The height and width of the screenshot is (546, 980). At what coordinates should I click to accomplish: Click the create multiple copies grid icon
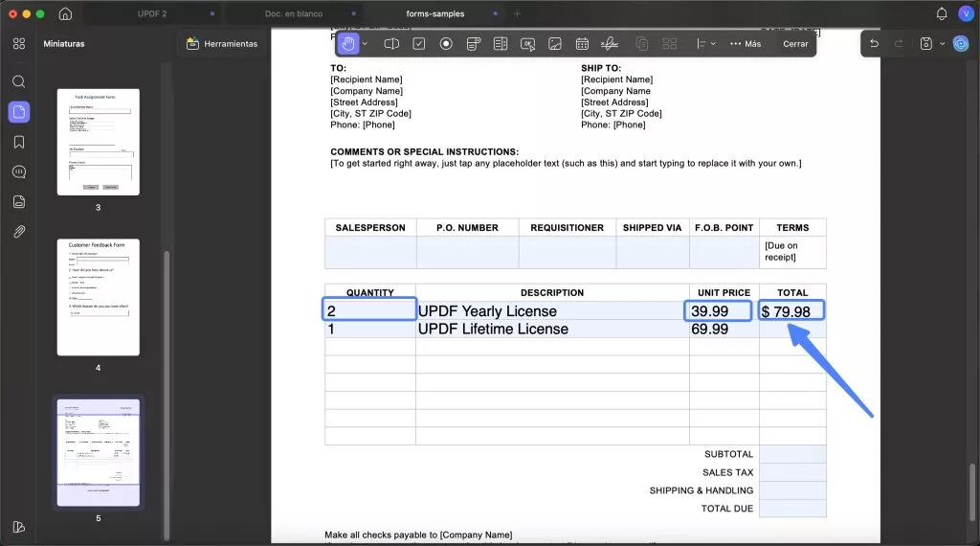click(x=669, y=44)
